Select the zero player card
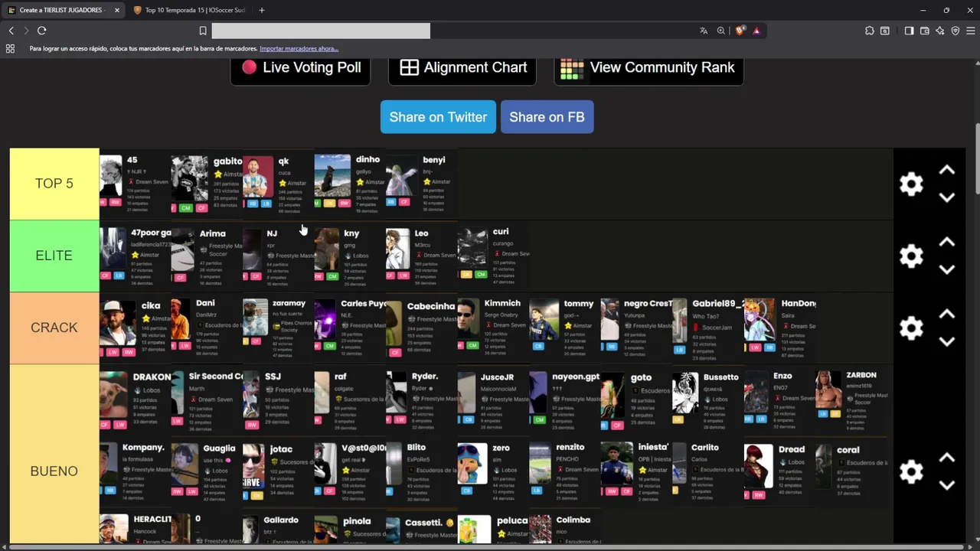This screenshot has height=551, width=980. click(x=494, y=471)
